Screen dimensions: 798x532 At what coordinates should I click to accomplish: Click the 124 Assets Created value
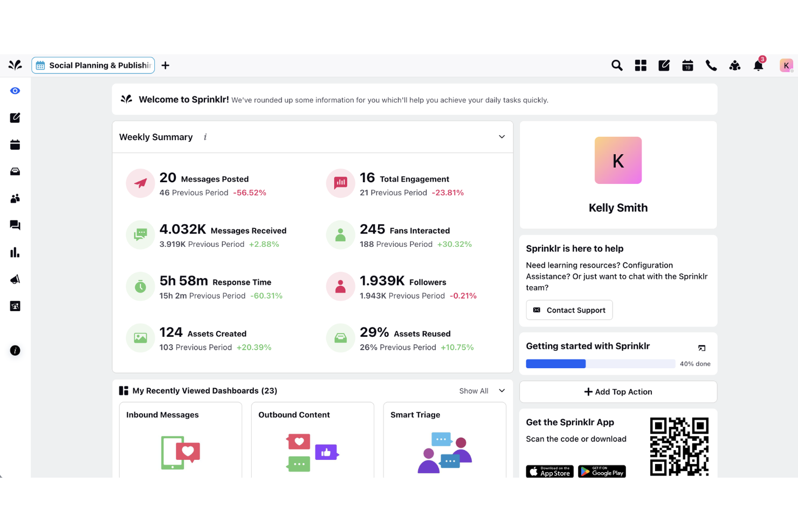pyautogui.click(x=171, y=333)
